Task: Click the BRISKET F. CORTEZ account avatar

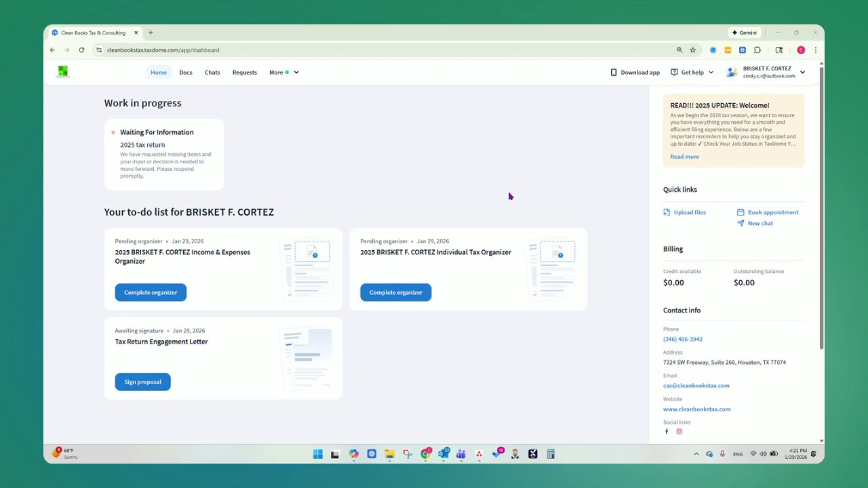Action: tap(732, 72)
